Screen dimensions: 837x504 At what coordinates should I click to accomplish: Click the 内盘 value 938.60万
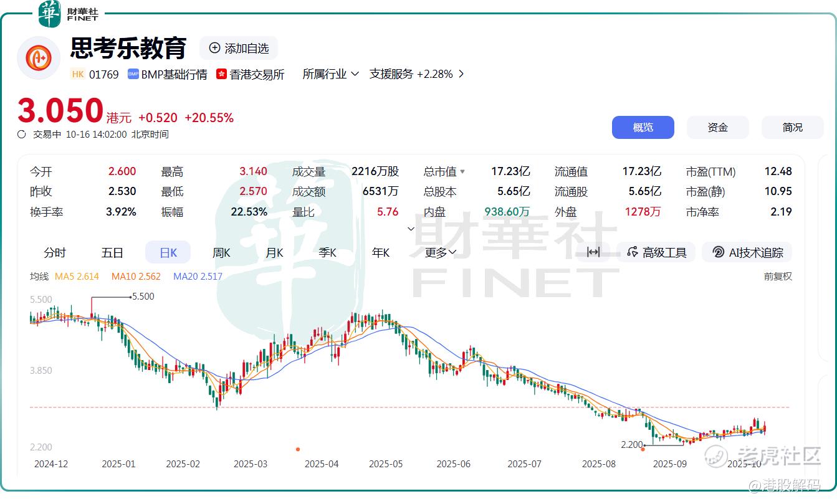(507, 212)
